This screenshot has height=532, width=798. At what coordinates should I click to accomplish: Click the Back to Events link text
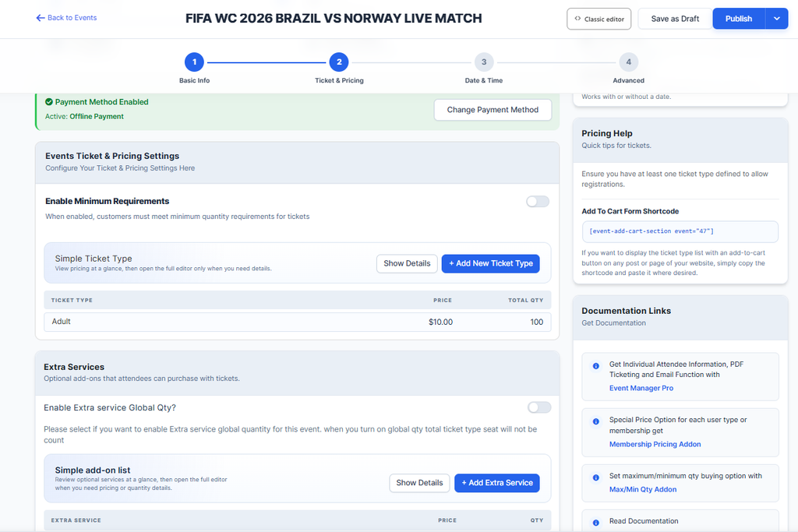tap(72, 18)
